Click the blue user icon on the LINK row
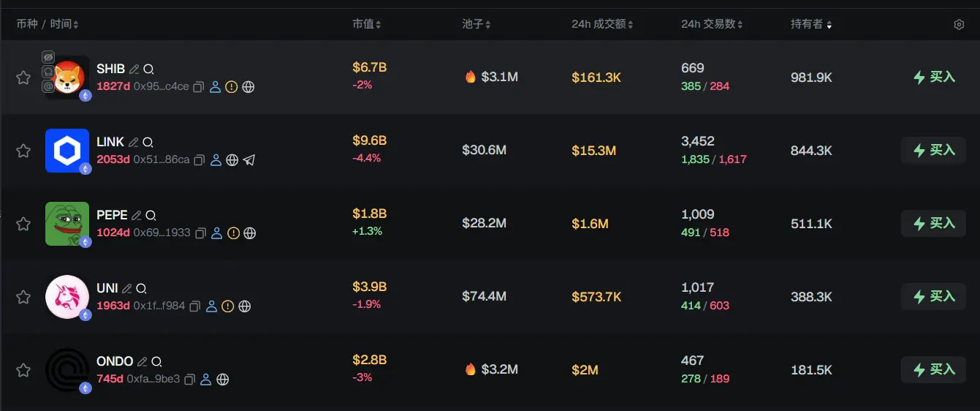 pyautogui.click(x=216, y=160)
